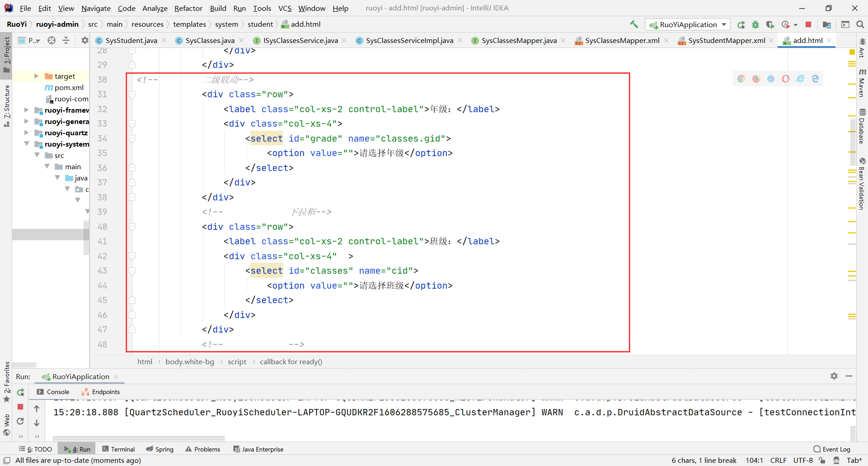The width and height of the screenshot is (868, 466).
Task: Stop the running application from the main toolbar
Action: coord(808,24)
